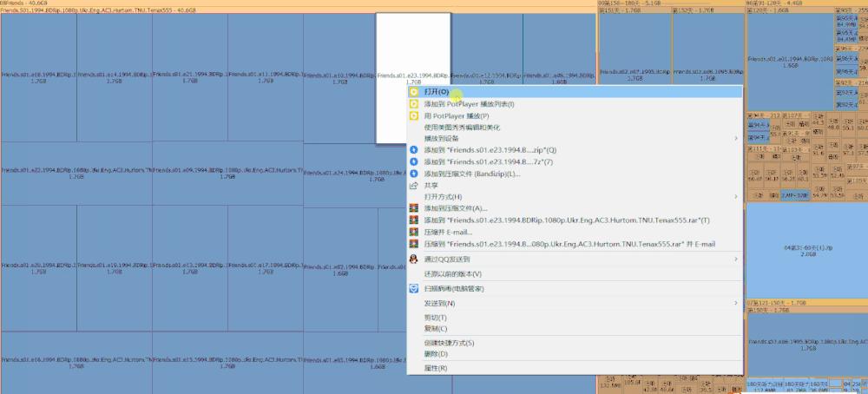Choose 打开(O) from the context menu
This screenshot has height=394, width=868.
[x=575, y=92]
